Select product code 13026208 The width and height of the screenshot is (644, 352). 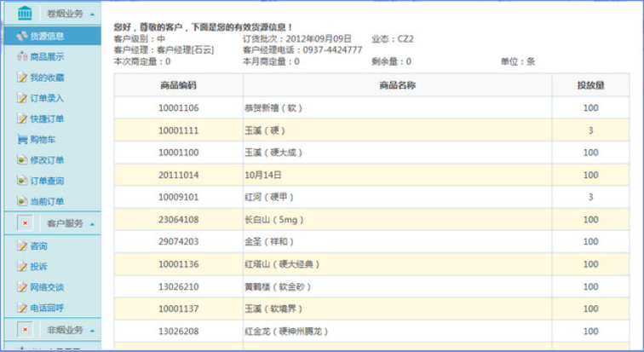(x=178, y=331)
